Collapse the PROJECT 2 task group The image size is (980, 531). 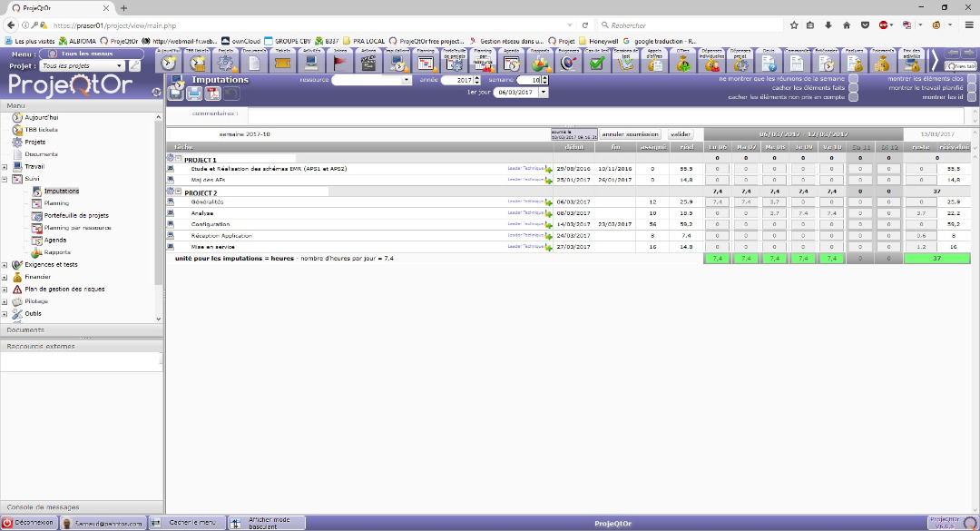point(179,192)
